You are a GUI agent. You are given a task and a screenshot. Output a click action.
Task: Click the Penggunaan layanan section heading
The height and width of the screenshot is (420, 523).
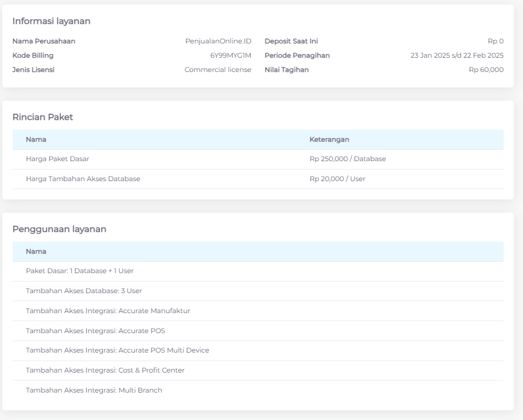pyautogui.click(x=59, y=229)
